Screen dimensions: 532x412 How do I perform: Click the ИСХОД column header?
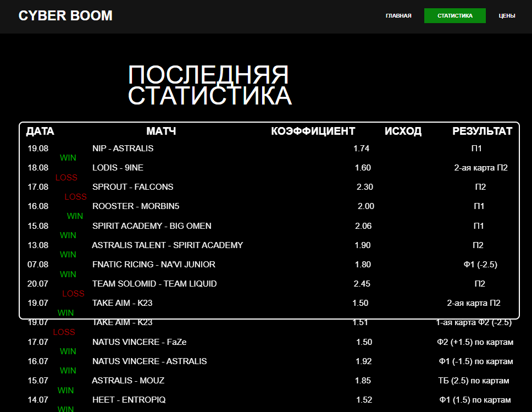pyautogui.click(x=403, y=131)
